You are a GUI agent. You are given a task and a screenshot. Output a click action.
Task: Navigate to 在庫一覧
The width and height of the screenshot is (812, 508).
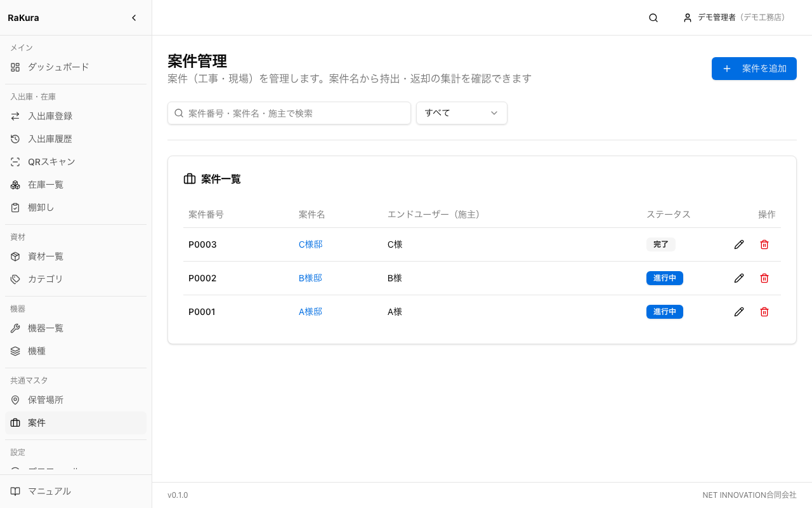[x=75, y=185]
